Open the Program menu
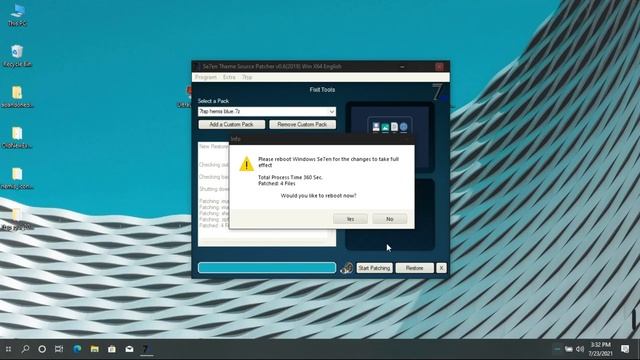The image size is (640, 360). coord(206,77)
